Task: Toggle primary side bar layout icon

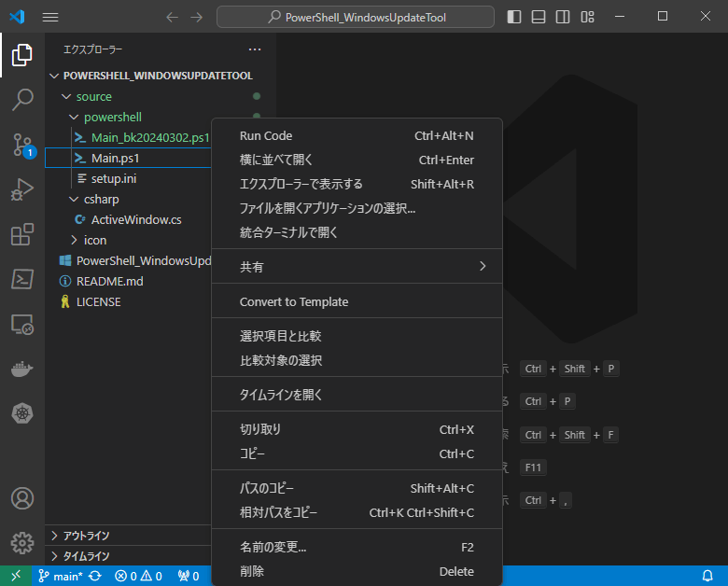Action: pyautogui.click(x=514, y=17)
